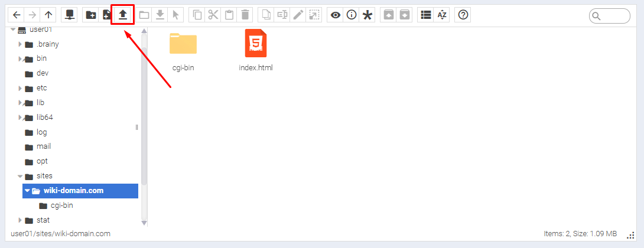The height and width of the screenshot is (248, 644).
Task: Click the rename toolbar icon
Action: click(x=282, y=15)
